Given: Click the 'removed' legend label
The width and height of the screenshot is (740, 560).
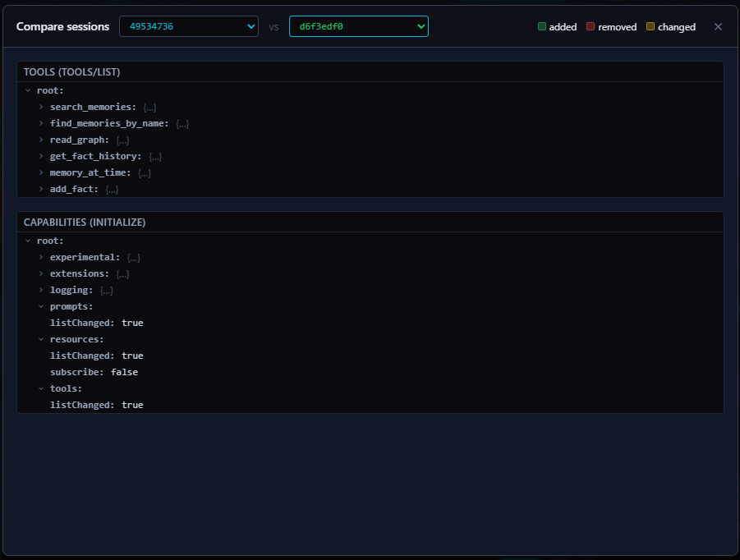Looking at the screenshot, I should [x=618, y=27].
